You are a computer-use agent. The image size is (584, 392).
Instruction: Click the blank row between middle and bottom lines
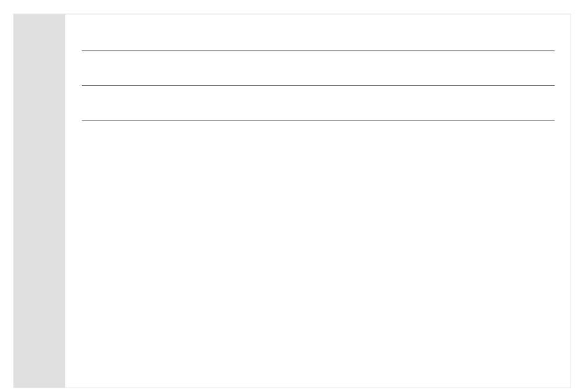(x=318, y=103)
